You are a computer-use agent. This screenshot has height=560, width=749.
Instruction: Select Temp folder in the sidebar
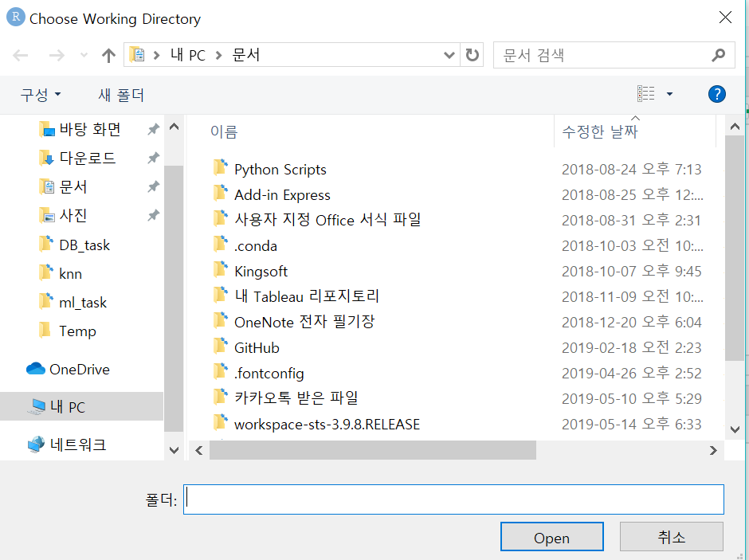coord(68,331)
